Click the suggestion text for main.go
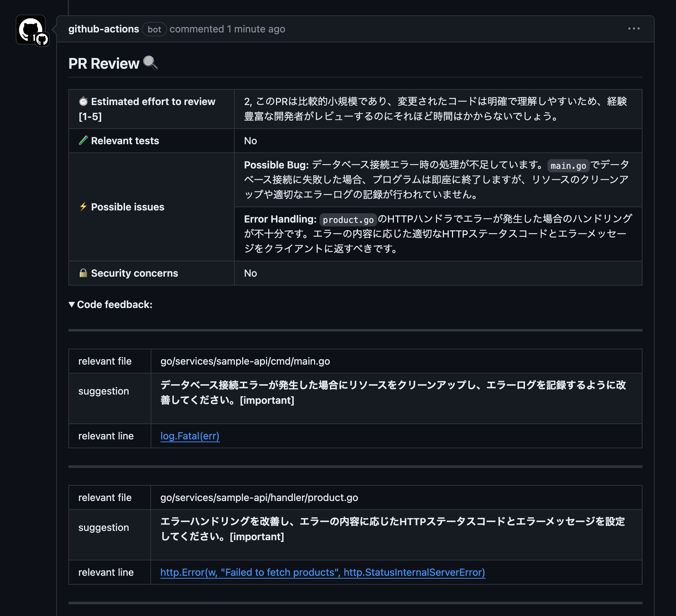676x616 pixels. click(393, 392)
